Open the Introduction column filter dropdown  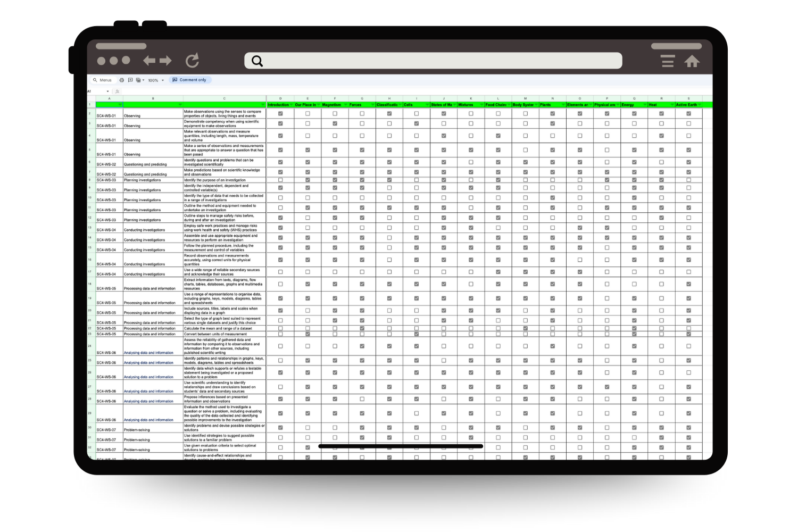pyautogui.click(x=292, y=105)
